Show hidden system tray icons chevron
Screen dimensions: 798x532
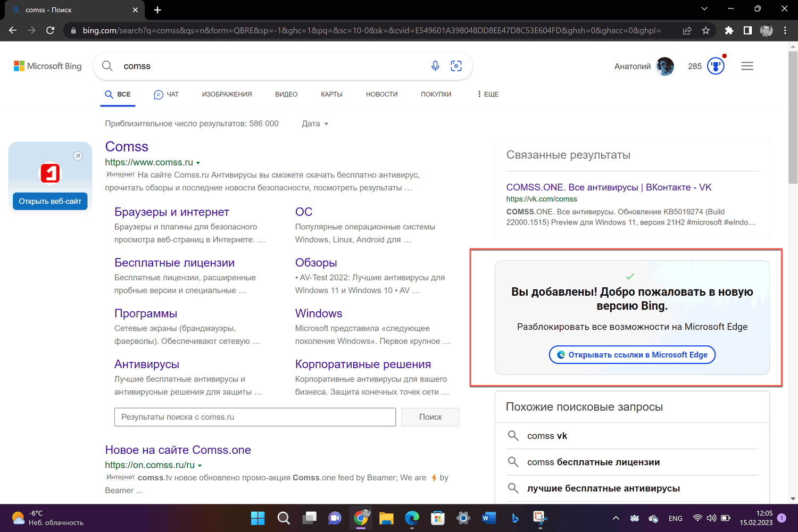click(x=616, y=518)
